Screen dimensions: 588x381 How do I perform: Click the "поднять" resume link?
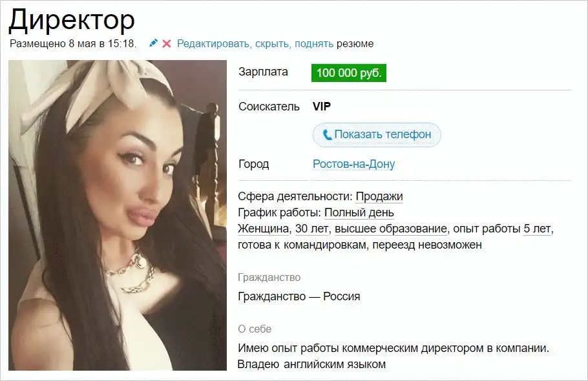tap(314, 44)
